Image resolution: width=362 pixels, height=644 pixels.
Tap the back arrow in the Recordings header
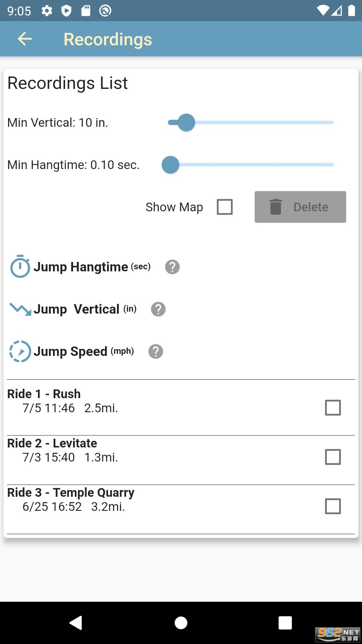pos(25,39)
